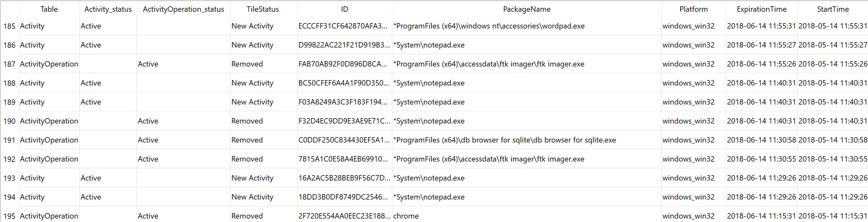
Task: Click the ID cell starting with 16A2AC5B28BEB
Action: (x=344, y=178)
